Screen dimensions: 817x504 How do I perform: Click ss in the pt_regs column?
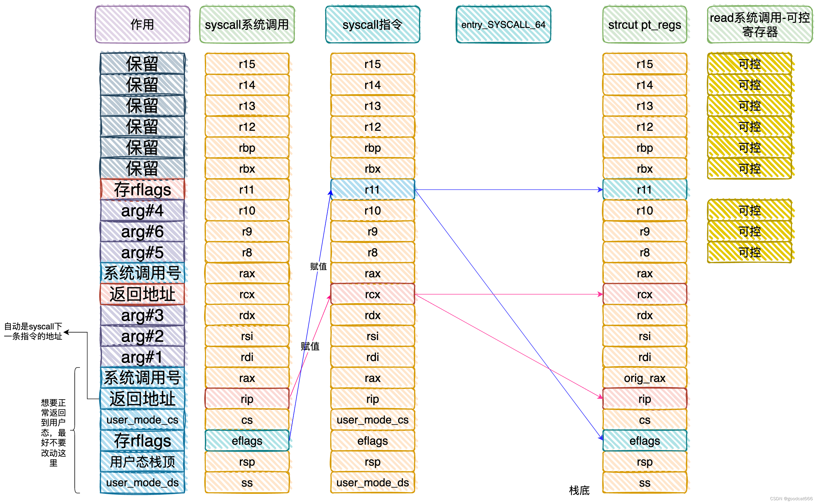click(645, 483)
